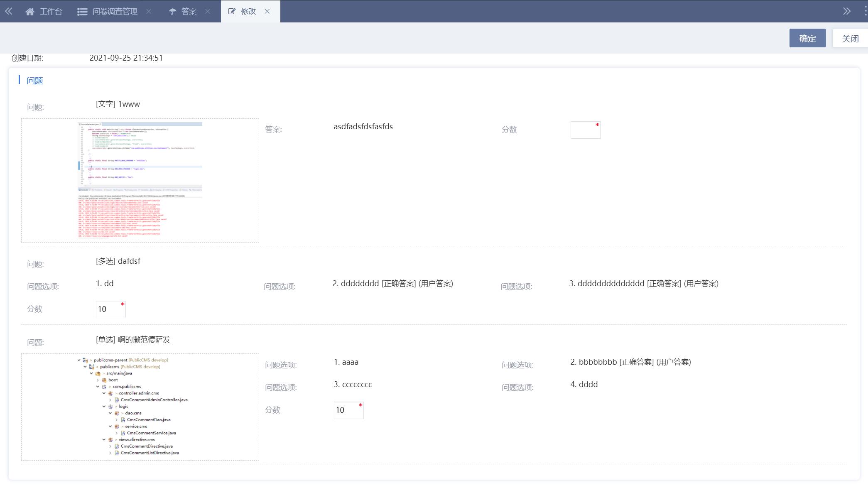Close the 修改 tab
The width and height of the screenshot is (868, 488).
[x=267, y=12]
